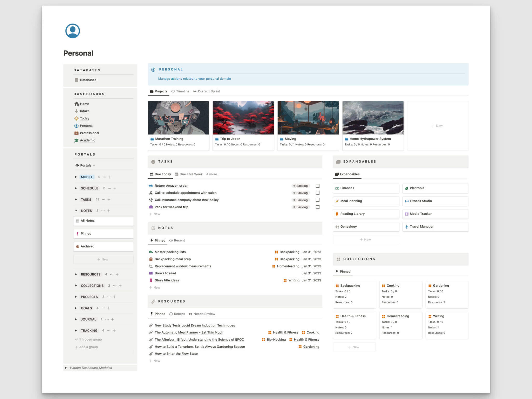This screenshot has height=399, width=532.
Task: Click the Professional briefcase icon
Action: point(76,133)
